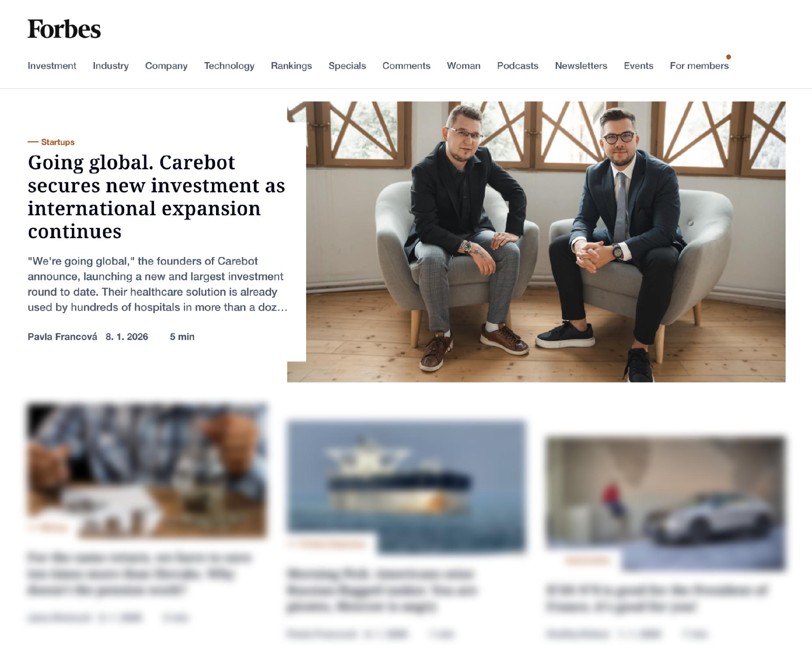Screen dimensions: 812x658
Task: Open the Carebot investment headline article
Action: [156, 197]
